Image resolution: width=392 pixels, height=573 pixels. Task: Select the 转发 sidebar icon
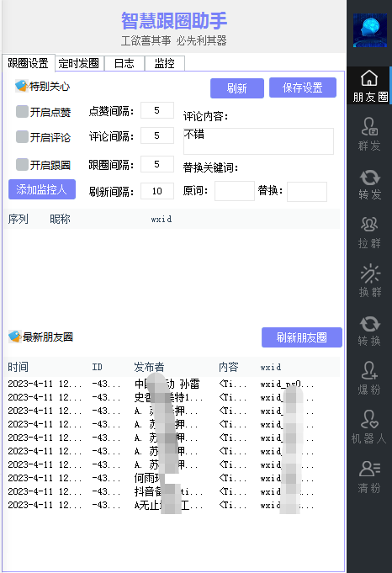(369, 183)
